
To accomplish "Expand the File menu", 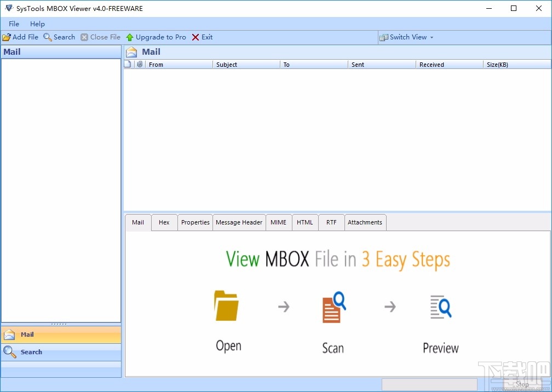I will click(x=13, y=24).
